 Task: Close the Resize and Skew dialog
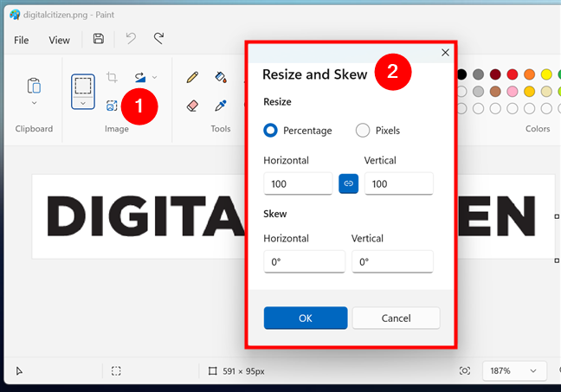445,53
